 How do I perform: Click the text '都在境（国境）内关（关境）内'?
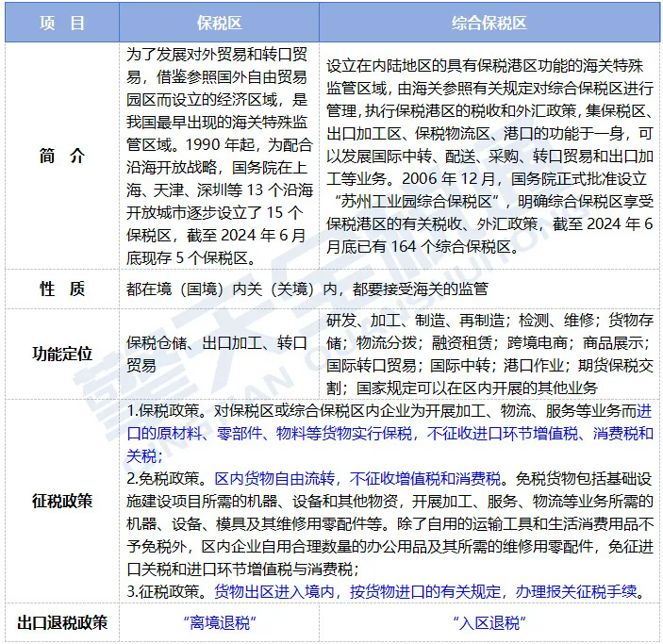232,289
